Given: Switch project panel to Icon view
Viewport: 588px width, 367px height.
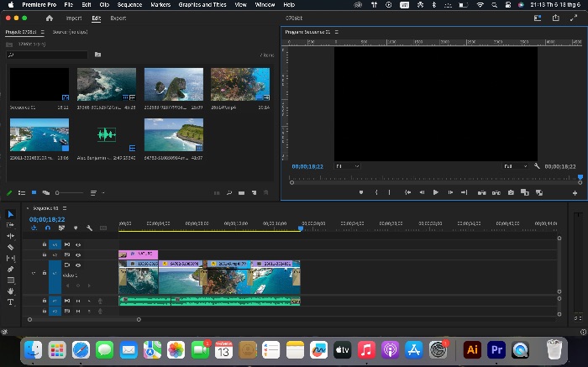Looking at the screenshot, I should [34, 192].
